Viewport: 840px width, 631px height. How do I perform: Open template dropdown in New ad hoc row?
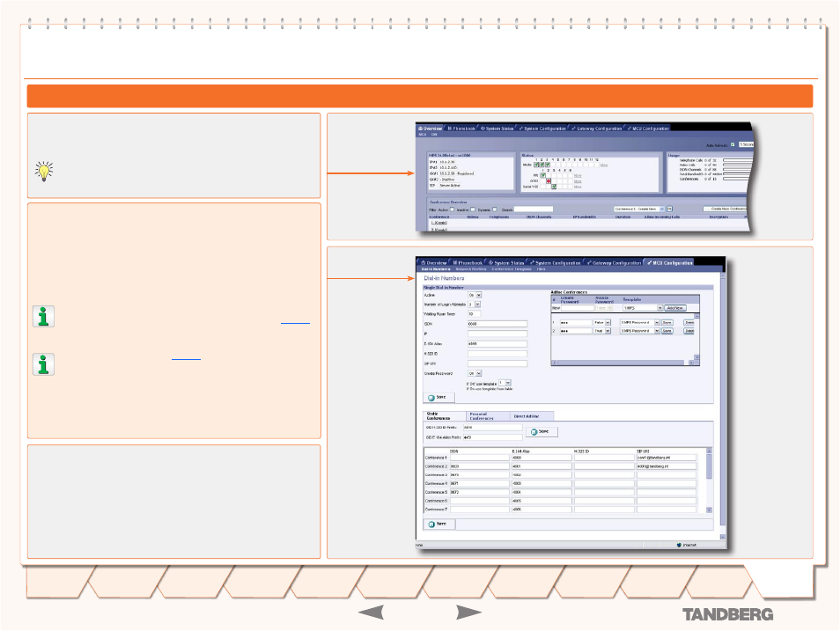642,308
